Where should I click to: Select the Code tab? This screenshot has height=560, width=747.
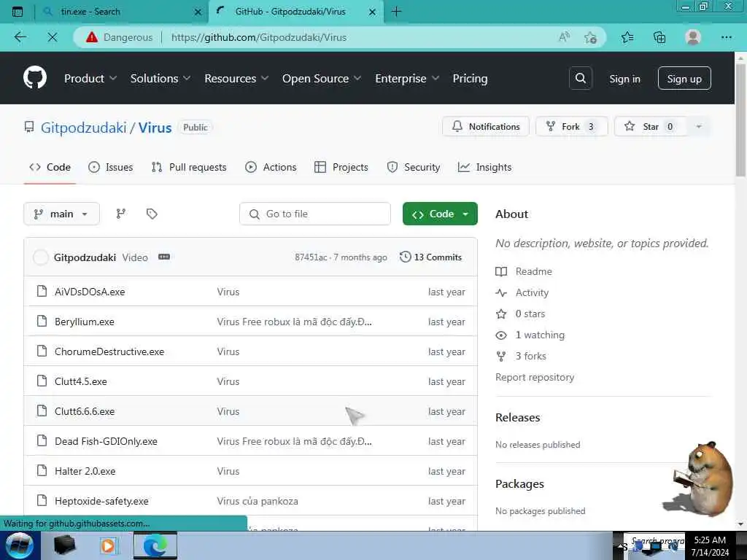[50, 167]
